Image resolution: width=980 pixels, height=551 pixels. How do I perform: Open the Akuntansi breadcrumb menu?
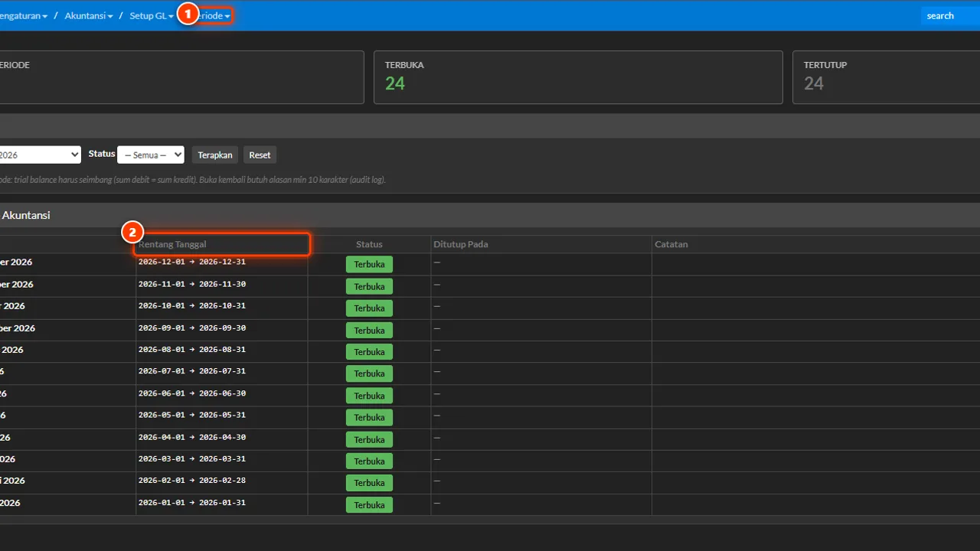tap(89, 15)
